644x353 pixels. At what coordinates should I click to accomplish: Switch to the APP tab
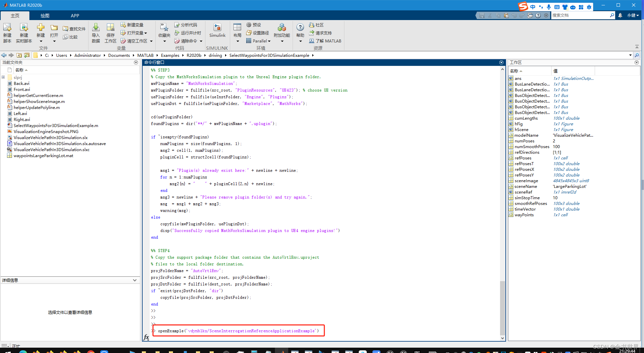75,15
